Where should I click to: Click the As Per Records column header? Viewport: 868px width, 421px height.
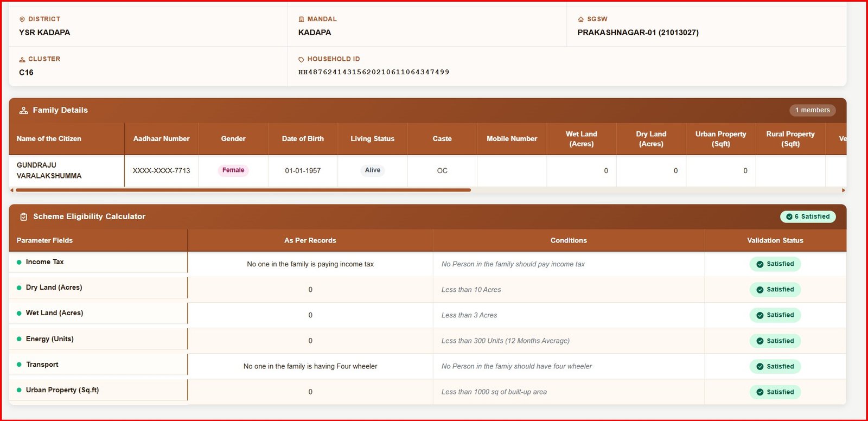point(310,240)
